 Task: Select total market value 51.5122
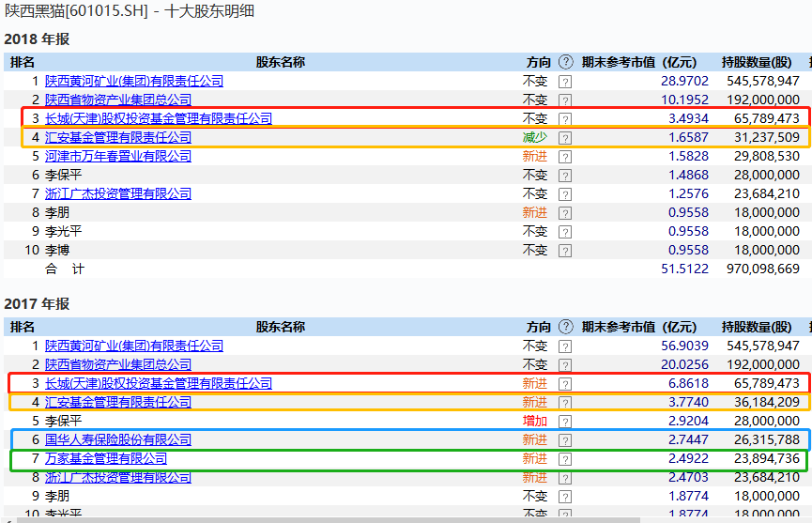click(684, 269)
